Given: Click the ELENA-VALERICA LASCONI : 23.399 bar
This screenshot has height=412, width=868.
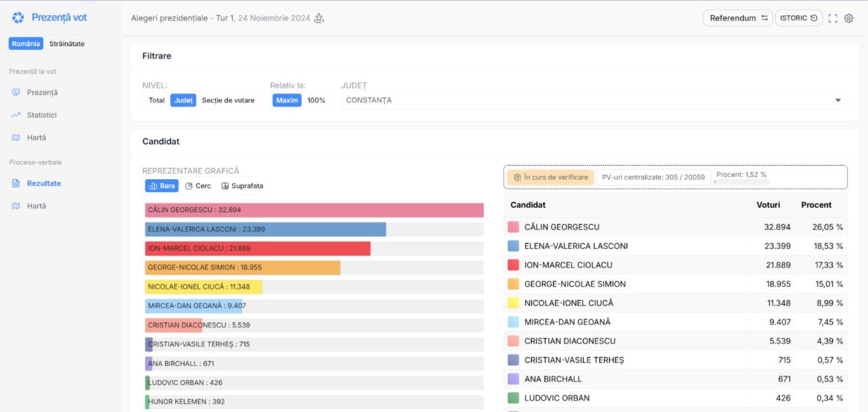Looking at the screenshot, I should [x=265, y=229].
